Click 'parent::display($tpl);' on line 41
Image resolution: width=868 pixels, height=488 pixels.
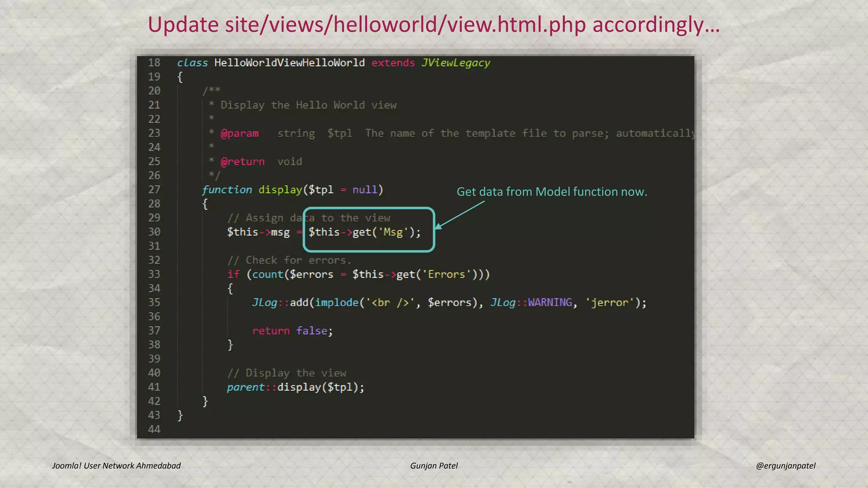(x=296, y=387)
